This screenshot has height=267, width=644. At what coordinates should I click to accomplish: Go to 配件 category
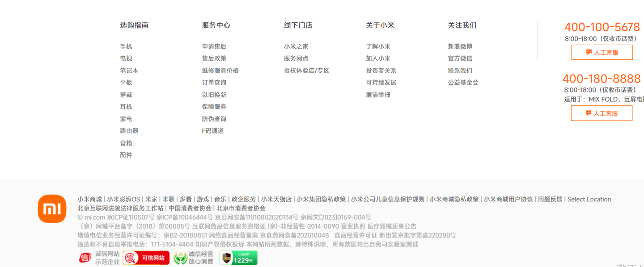(126, 155)
